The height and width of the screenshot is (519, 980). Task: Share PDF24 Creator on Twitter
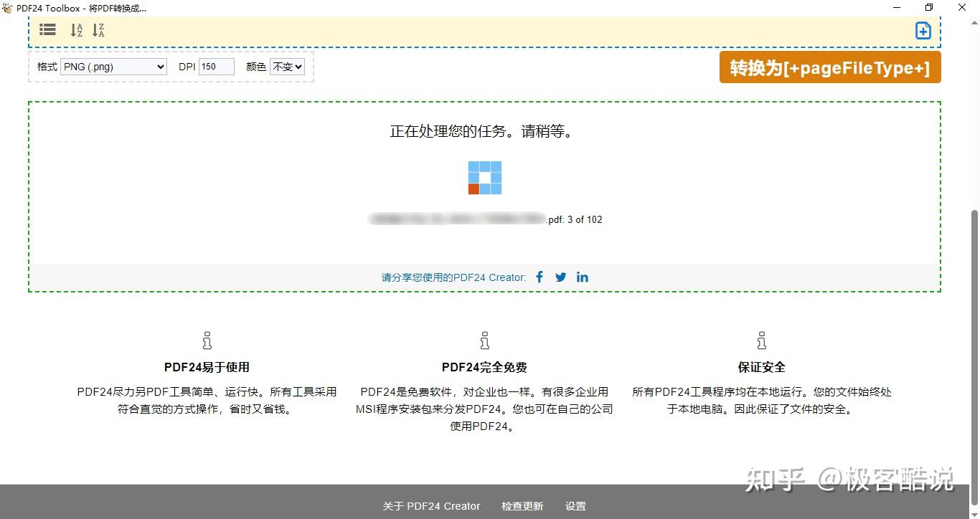coord(560,277)
